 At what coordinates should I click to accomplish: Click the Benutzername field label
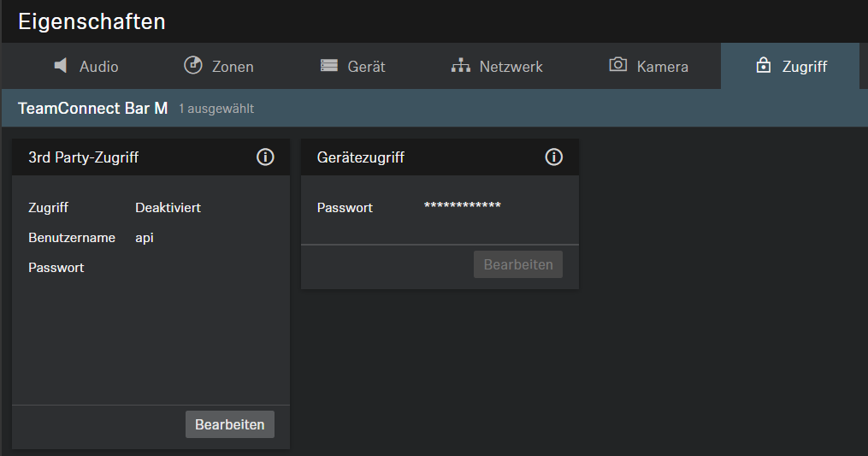pos(72,238)
